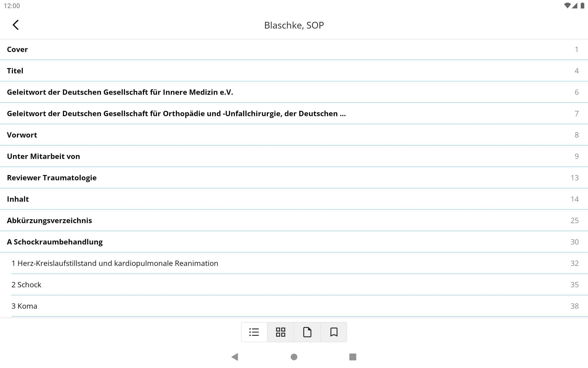Image resolution: width=588 pixels, height=368 pixels.
Task: Open the Titel chapter entry
Action: coord(294,71)
